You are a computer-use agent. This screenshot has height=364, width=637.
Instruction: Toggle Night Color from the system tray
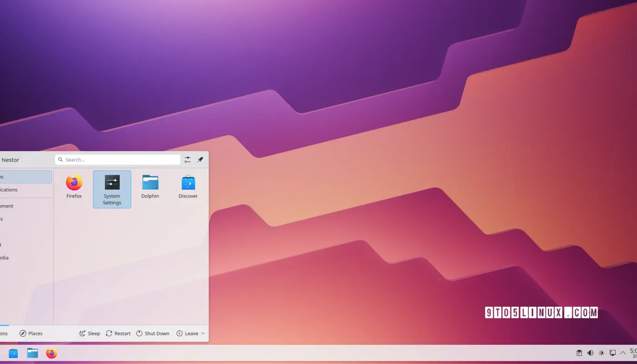coord(601,353)
